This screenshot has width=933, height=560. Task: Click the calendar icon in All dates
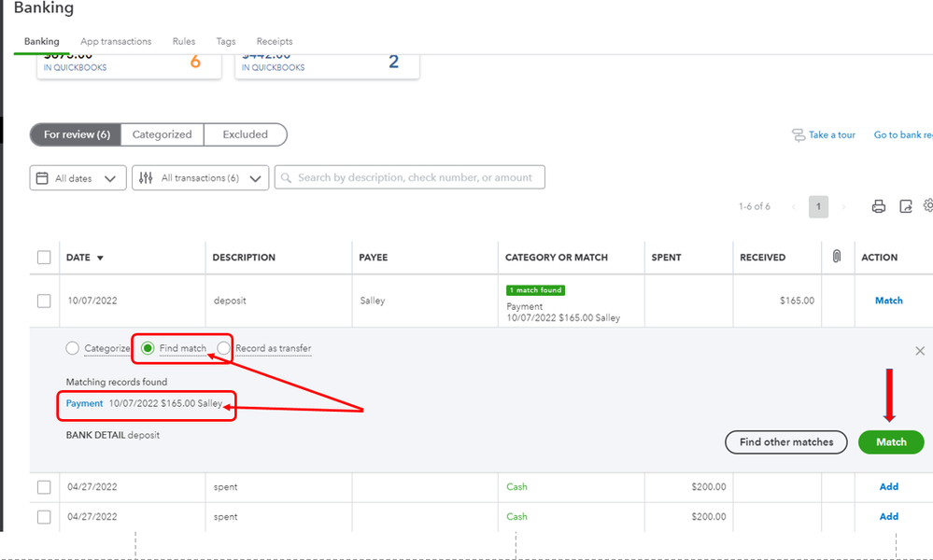(x=42, y=178)
